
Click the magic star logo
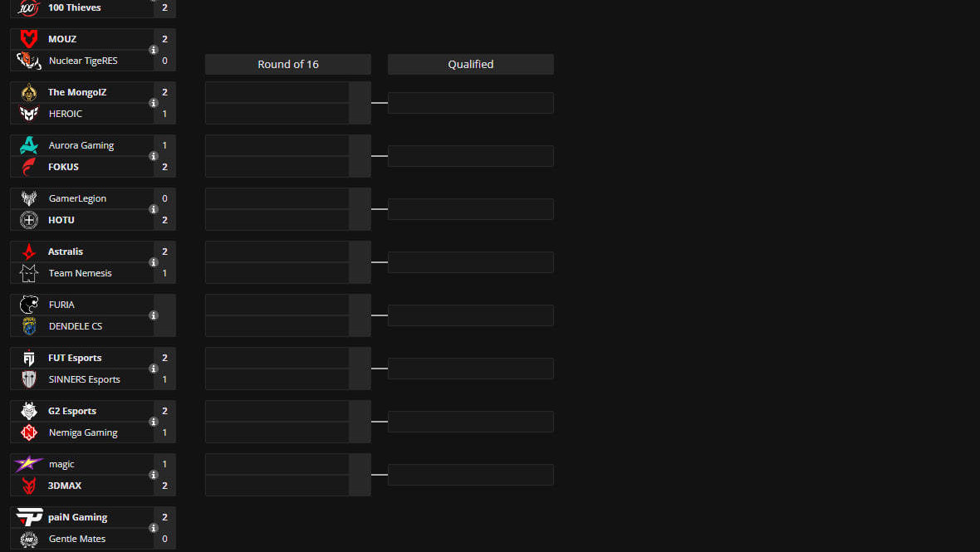pos(29,464)
